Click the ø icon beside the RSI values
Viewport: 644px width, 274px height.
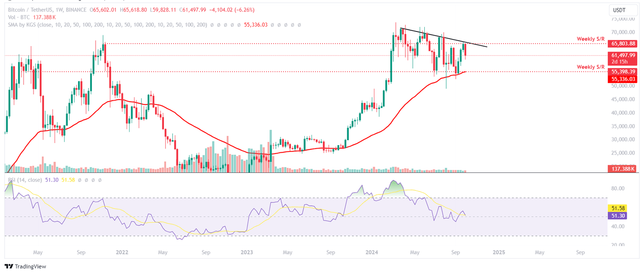coord(80,180)
